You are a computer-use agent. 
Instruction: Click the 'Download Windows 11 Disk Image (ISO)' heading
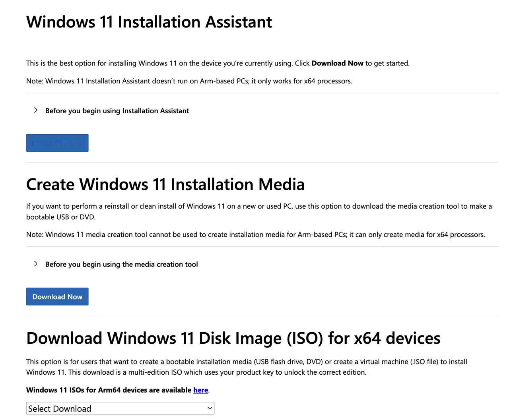(x=233, y=338)
